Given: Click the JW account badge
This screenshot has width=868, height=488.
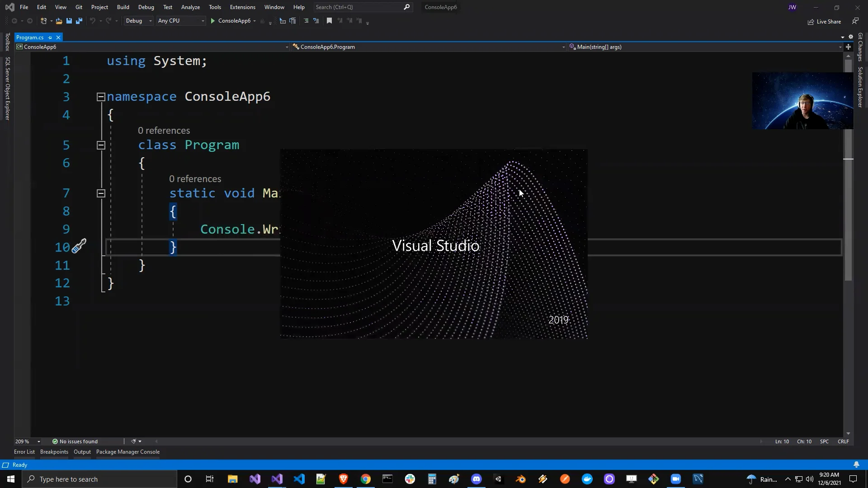Looking at the screenshot, I should pyautogui.click(x=792, y=7).
